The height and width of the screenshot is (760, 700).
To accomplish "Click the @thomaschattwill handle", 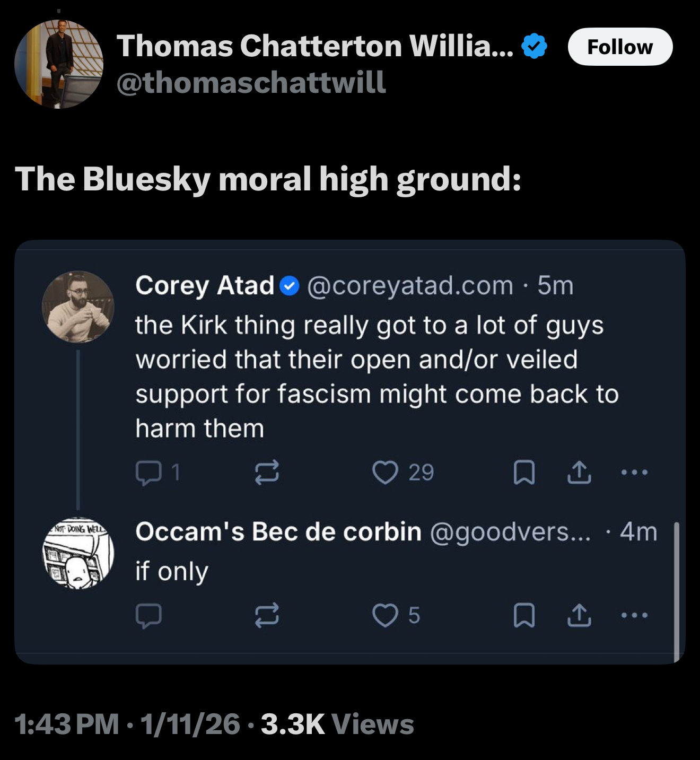I will point(251,83).
